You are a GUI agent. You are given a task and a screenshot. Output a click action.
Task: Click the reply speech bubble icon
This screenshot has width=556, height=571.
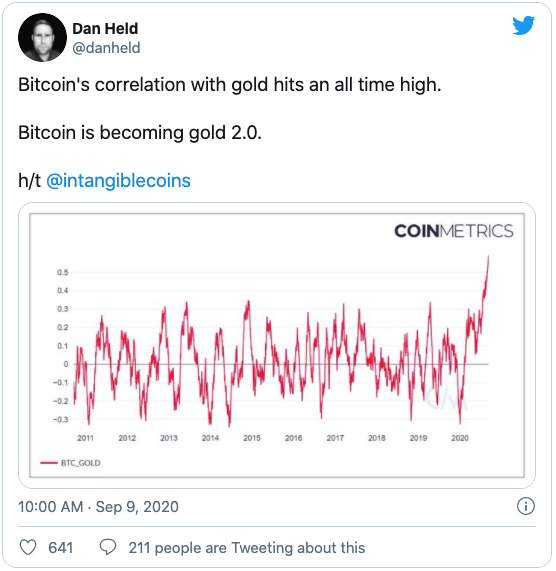108,547
